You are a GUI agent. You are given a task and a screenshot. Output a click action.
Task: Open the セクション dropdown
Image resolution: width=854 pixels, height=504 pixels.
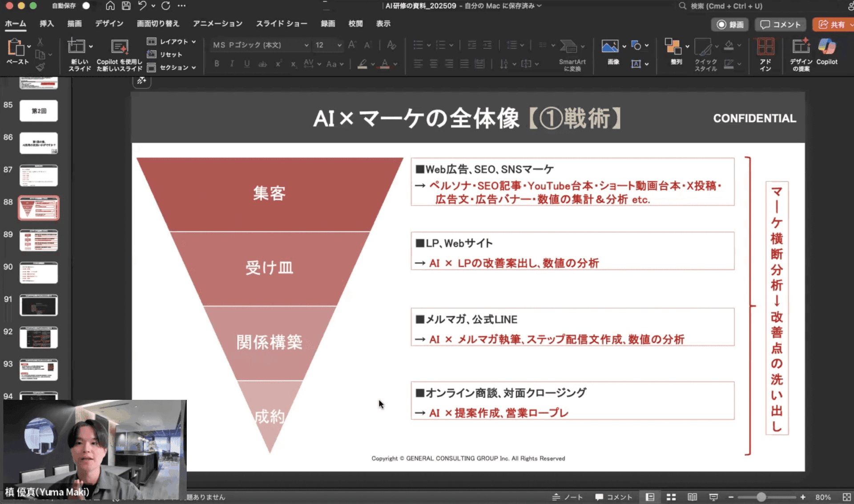point(173,68)
